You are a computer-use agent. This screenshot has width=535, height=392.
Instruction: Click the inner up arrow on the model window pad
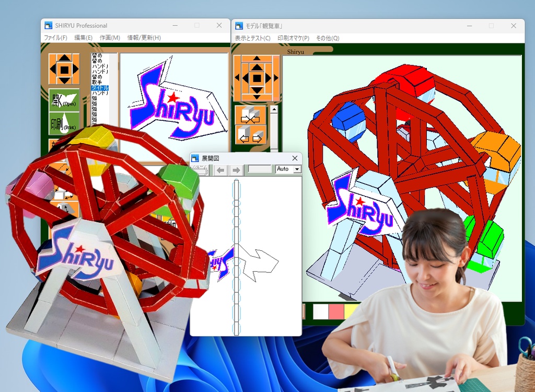coord(257,67)
